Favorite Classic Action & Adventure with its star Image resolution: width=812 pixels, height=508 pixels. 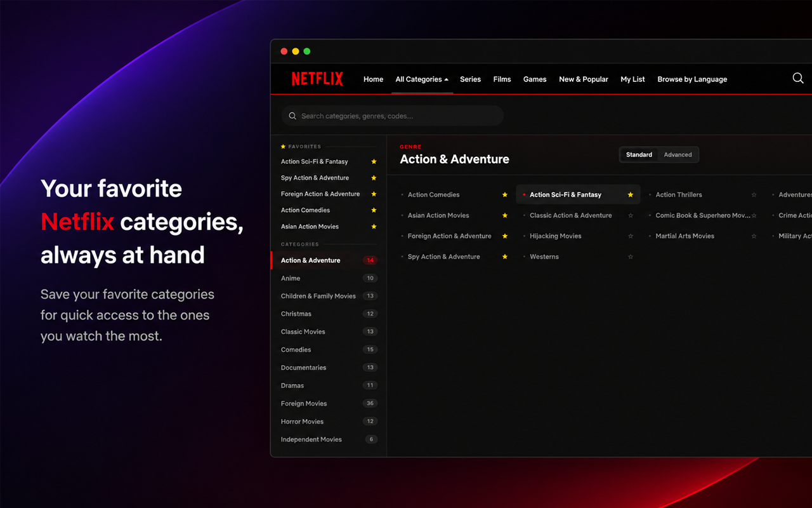pos(631,215)
